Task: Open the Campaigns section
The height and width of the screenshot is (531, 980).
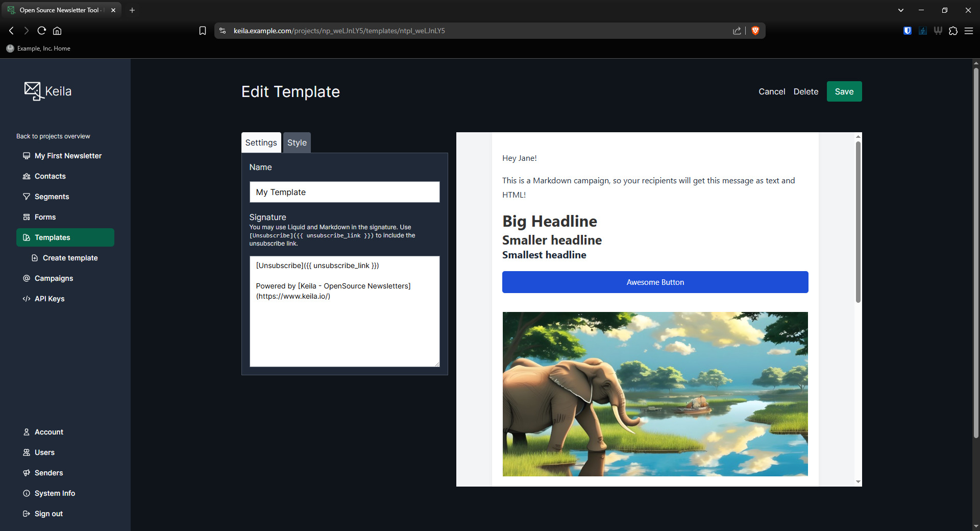Action: (x=54, y=278)
